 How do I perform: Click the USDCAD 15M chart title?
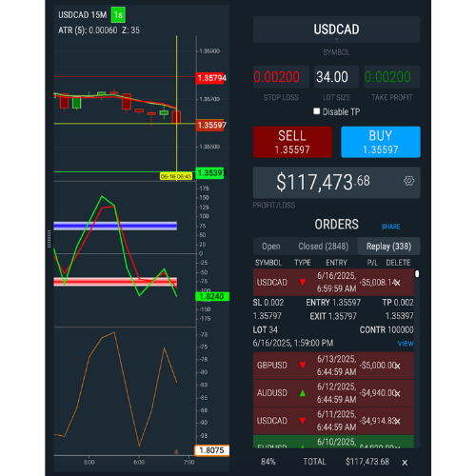click(83, 15)
